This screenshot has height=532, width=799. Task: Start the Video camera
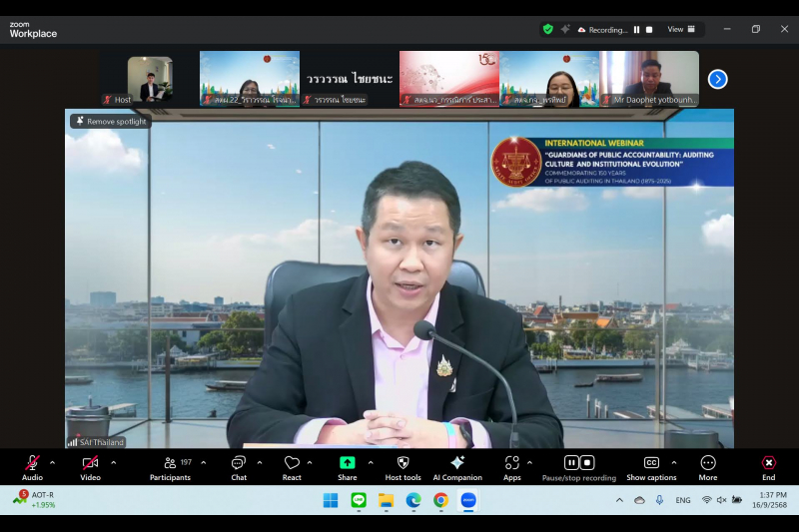[90, 463]
